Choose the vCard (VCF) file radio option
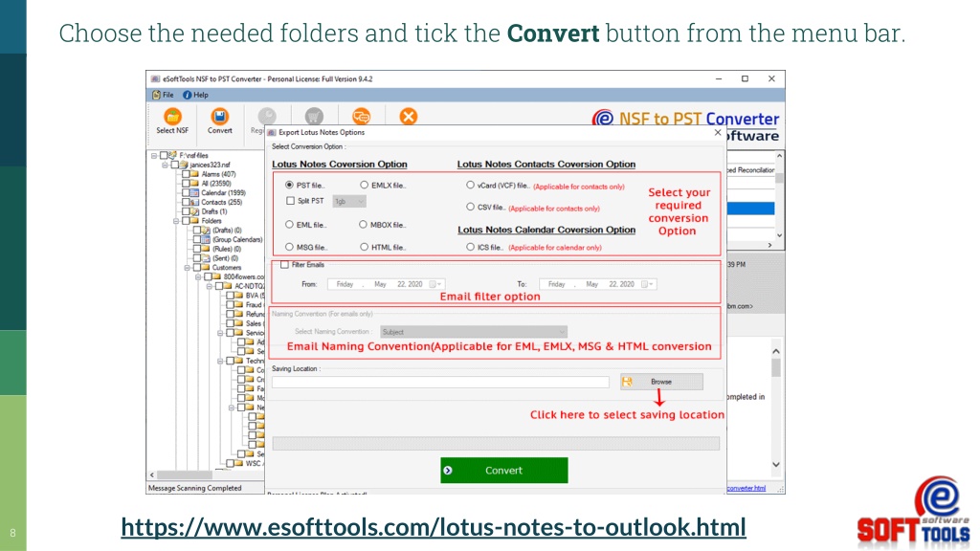 [x=470, y=185]
